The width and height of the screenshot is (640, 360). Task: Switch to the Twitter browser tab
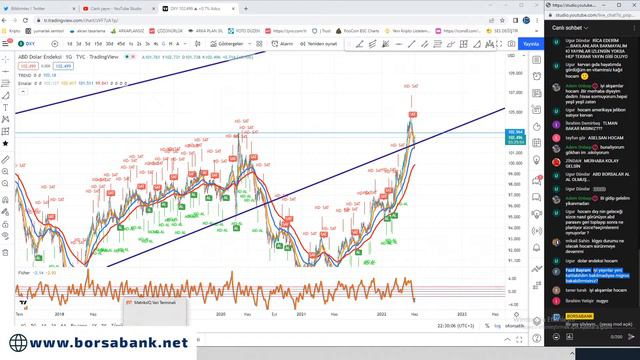pyautogui.click(x=39, y=8)
